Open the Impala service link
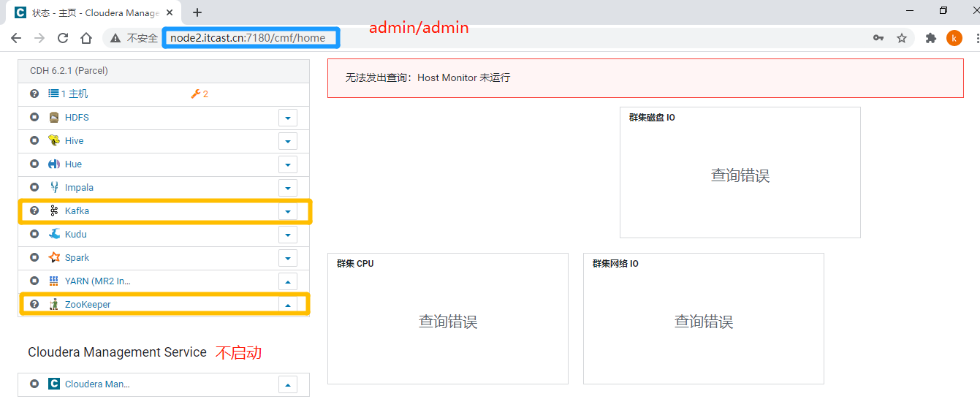The image size is (980, 410). click(79, 188)
